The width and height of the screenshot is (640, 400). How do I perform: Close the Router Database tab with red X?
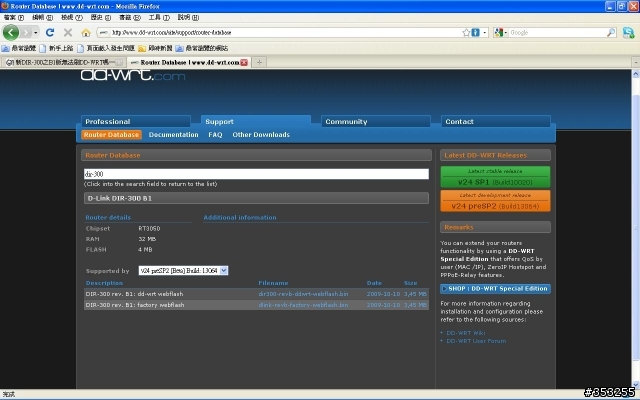point(244,62)
